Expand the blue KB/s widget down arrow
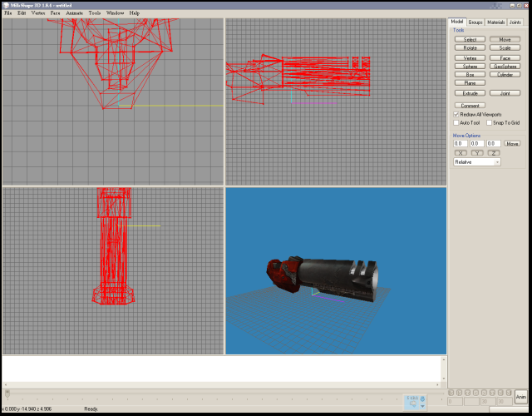The height and width of the screenshot is (416, 532). tap(422, 406)
